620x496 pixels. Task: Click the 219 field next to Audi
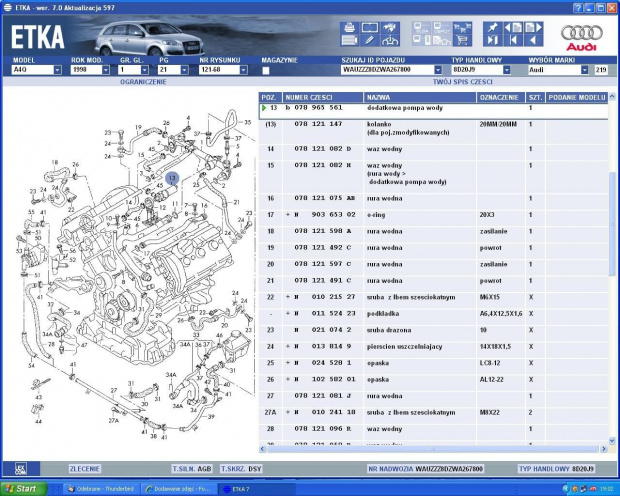pyautogui.click(x=601, y=70)
